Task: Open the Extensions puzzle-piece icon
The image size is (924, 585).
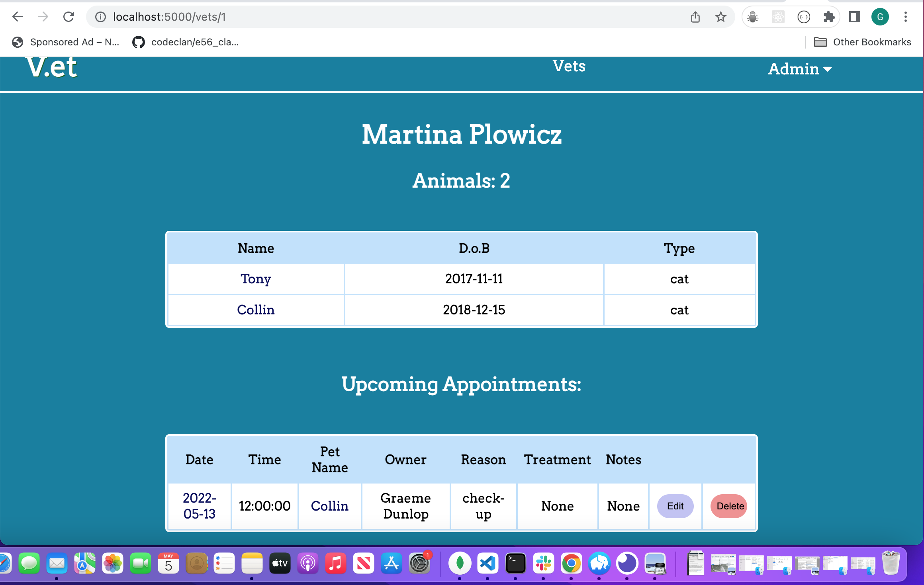Action: coord(829,17)
